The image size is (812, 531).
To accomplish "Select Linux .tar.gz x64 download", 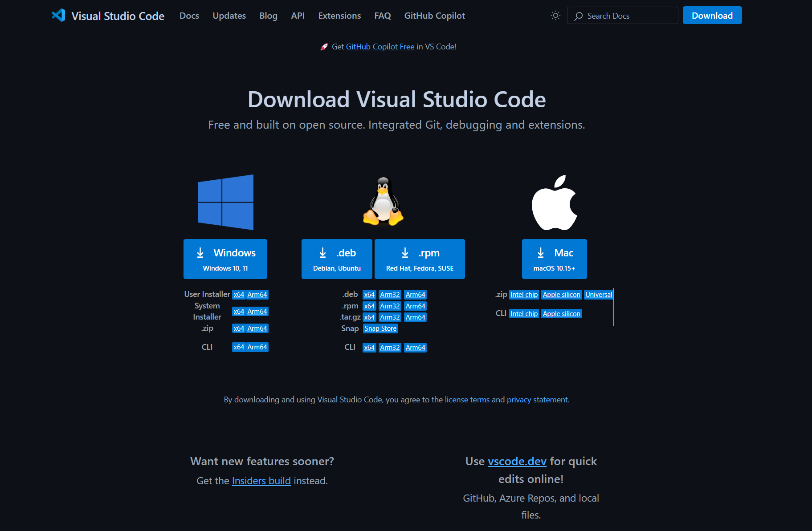I will point(369,317).
